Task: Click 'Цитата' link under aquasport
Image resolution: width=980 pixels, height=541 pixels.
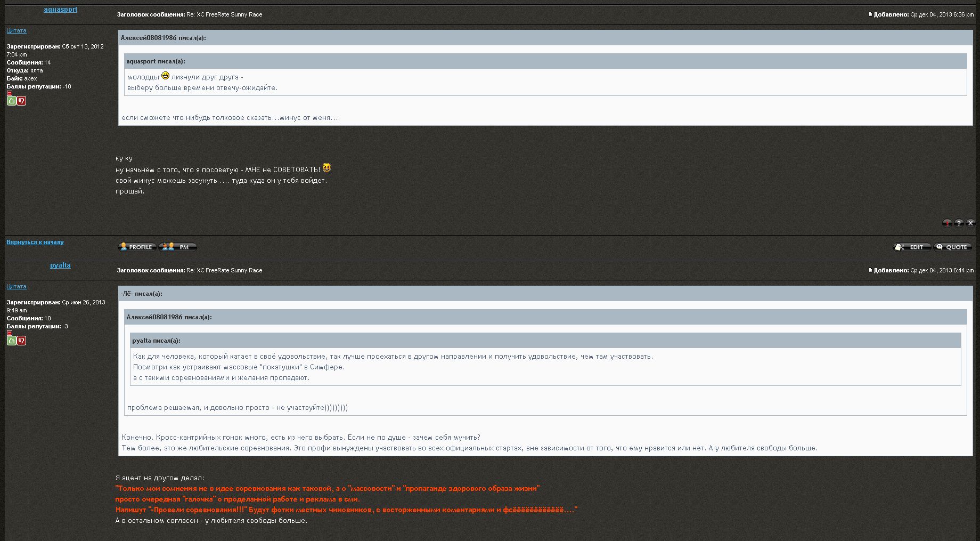Action: (17, 31)
